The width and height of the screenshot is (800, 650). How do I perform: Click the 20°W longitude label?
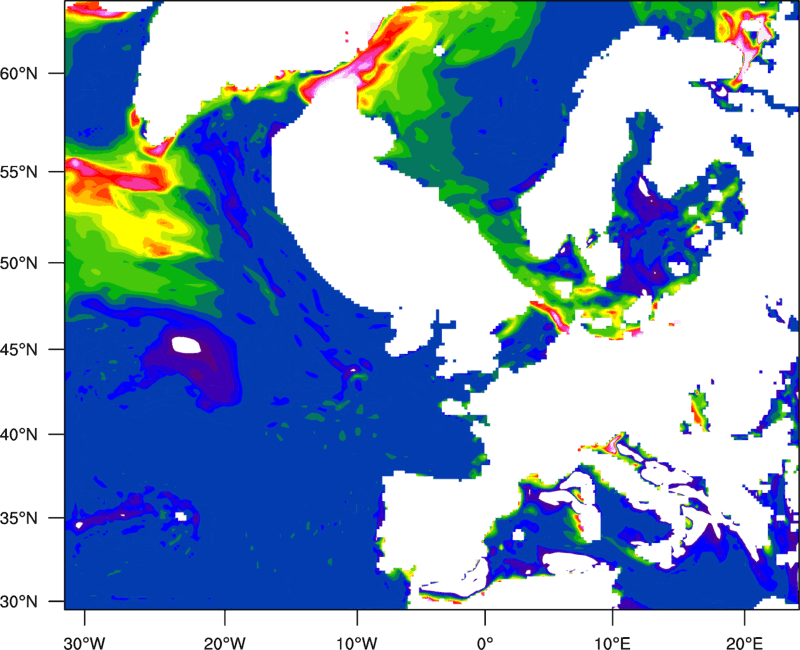[224, 643]
